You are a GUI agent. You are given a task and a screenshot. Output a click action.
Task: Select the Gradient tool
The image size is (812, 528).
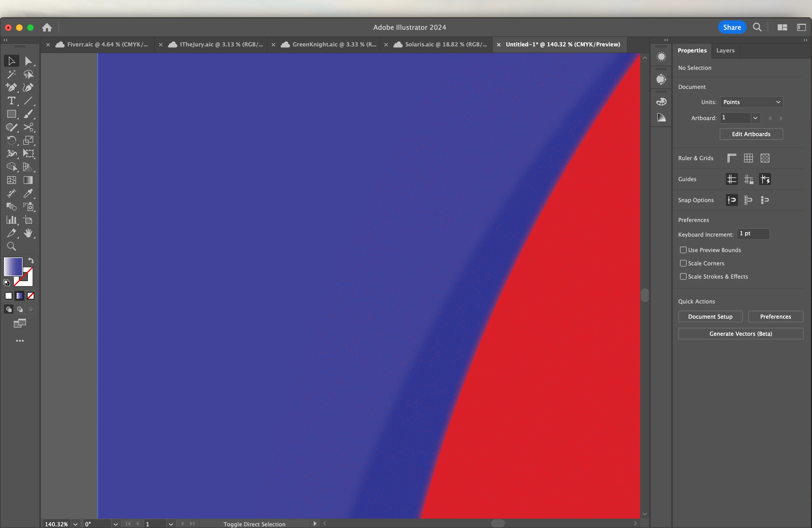pos(28,180)
